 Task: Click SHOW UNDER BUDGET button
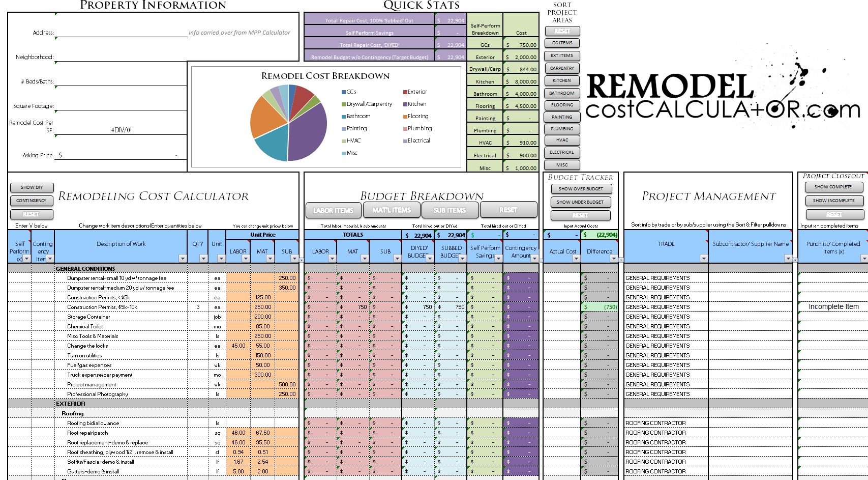click(x=581, y=202)
